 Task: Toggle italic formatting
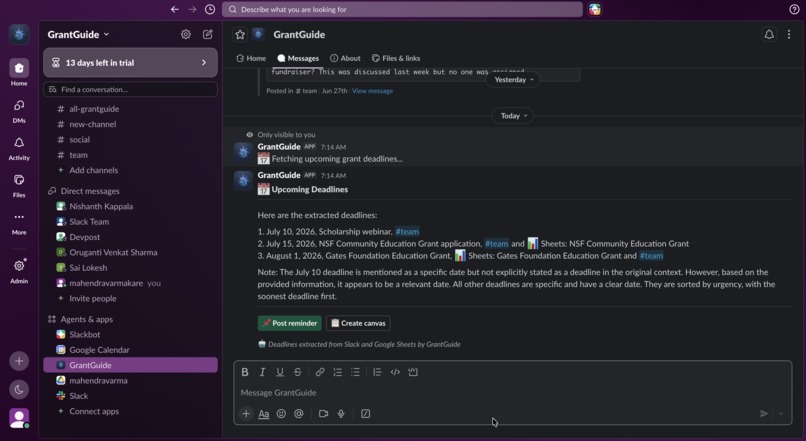tap(262, 372)
